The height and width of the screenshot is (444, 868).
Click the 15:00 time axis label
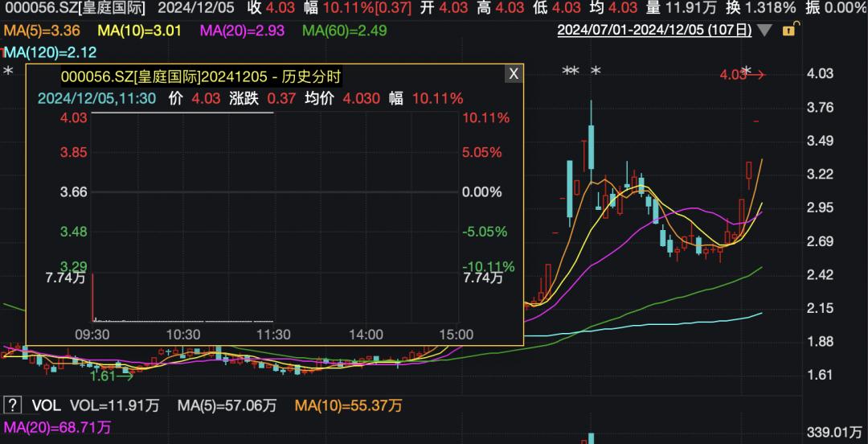[456, 335]
